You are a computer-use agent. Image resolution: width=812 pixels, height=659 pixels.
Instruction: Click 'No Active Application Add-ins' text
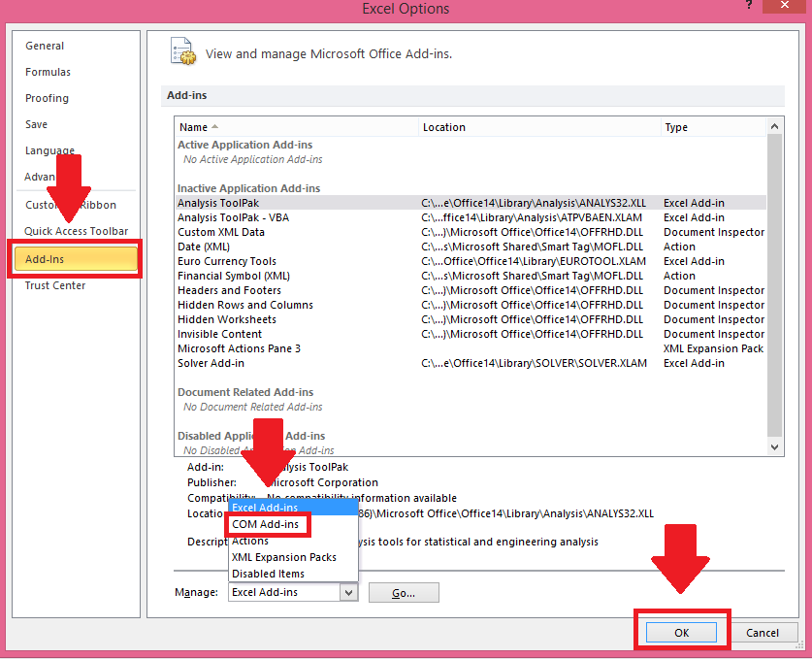click(252, 159)
